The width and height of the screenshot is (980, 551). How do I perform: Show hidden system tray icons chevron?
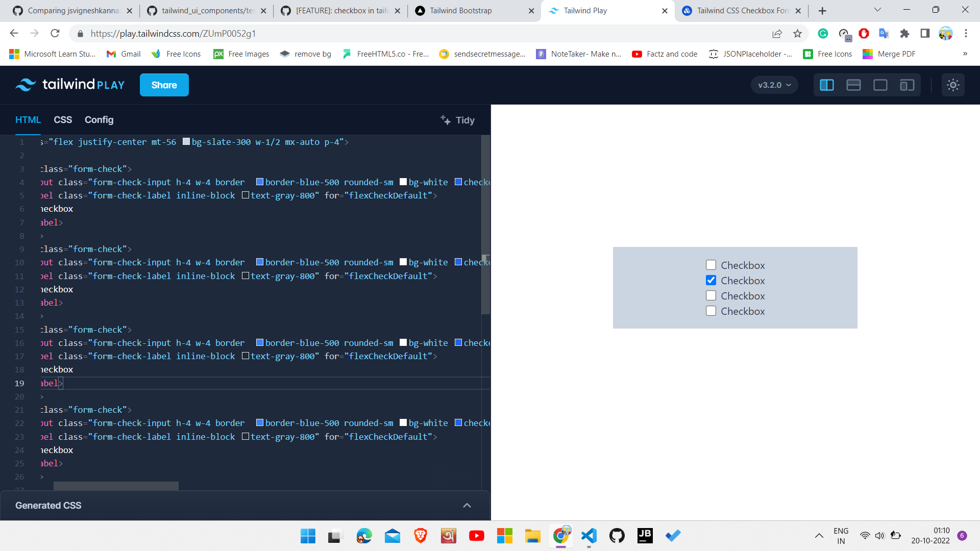819,536
